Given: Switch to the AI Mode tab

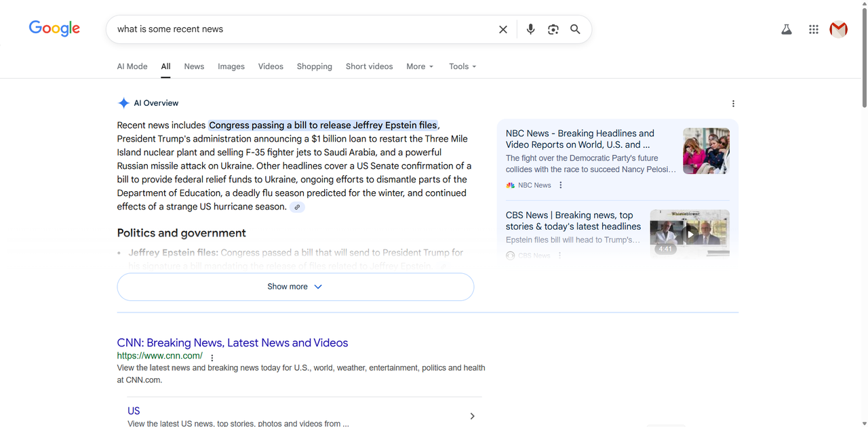Looking at the screenshot, I should tap(132, 66).
